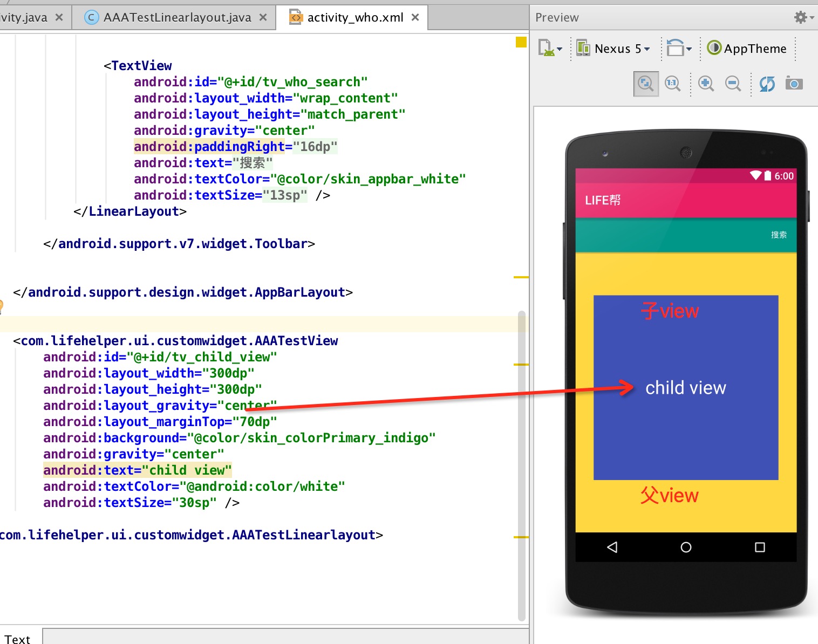Open the Android configuration render dropdown
This screenshot has width=818, height=644.
550,49
